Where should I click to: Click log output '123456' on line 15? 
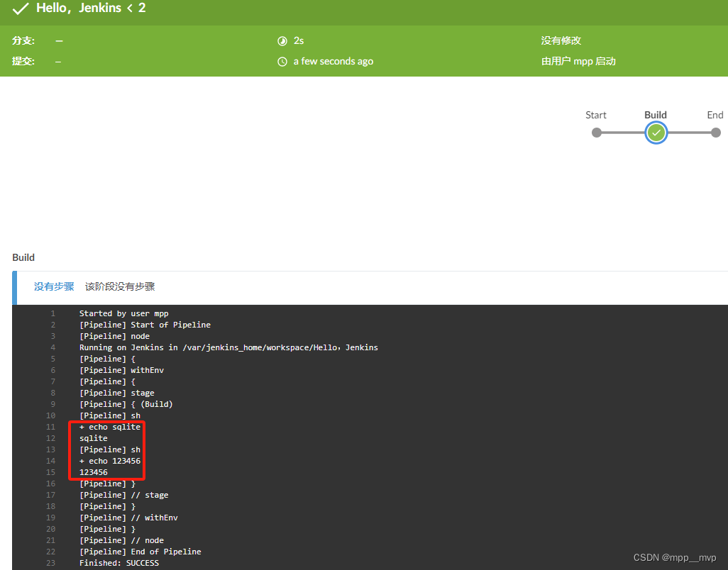pos(94,472)
